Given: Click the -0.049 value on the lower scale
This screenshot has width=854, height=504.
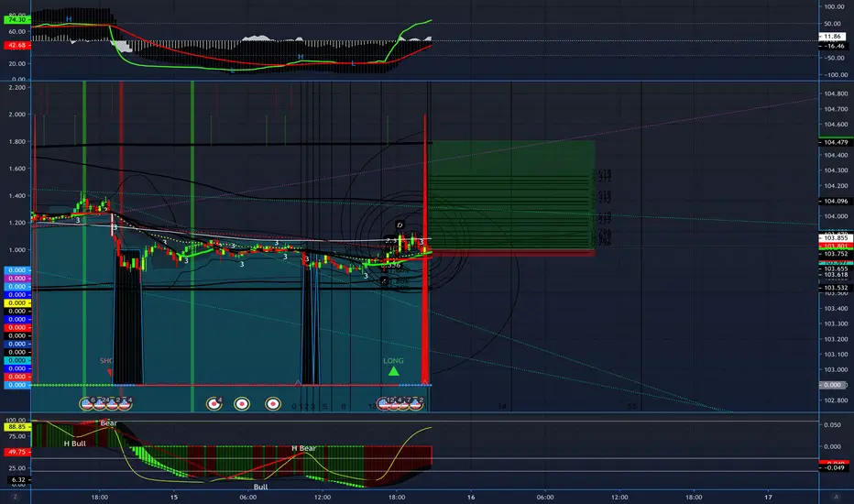Looking at the screenshot, I should (x=834, y=467).
